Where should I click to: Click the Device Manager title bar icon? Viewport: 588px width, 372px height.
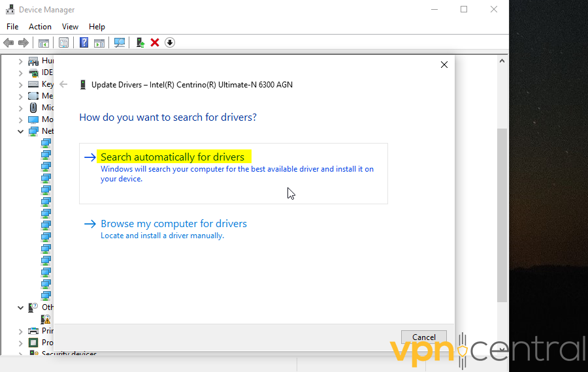pyautogui.click(x=10, y=9)
